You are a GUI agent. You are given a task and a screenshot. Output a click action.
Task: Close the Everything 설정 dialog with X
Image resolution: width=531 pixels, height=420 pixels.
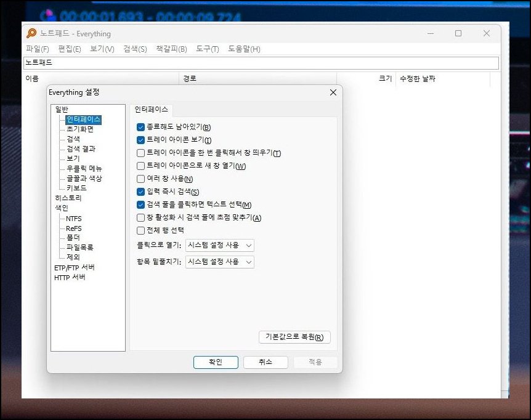pyautogui.click(x=333, y=92)
